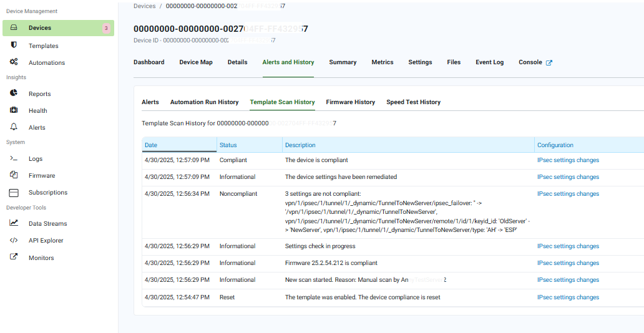Image resolution: width=644 pixels, height=333 pixels.
Task: Click the Logs terminal icon
Action: click(14, 158)
